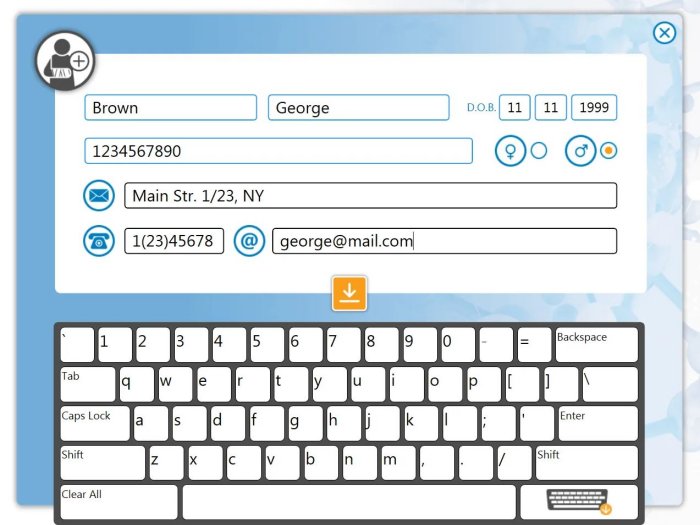Select the male radio button
This screenshot has width=700, height=525.
[608, 151]
